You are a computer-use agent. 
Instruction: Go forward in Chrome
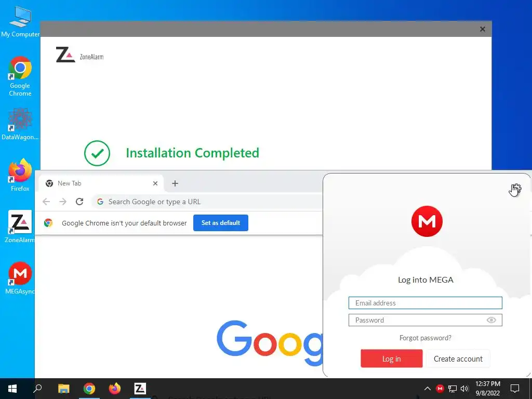pyautogui.click(x=63, y=202)
